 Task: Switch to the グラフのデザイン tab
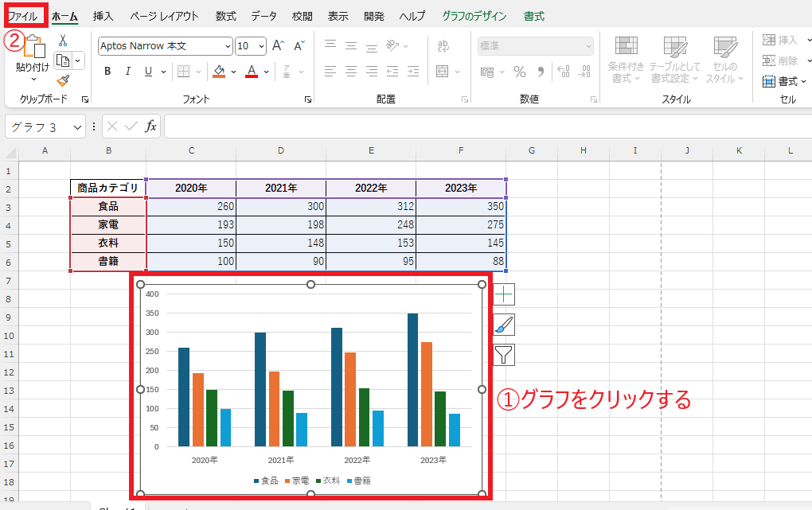point(474,16)
